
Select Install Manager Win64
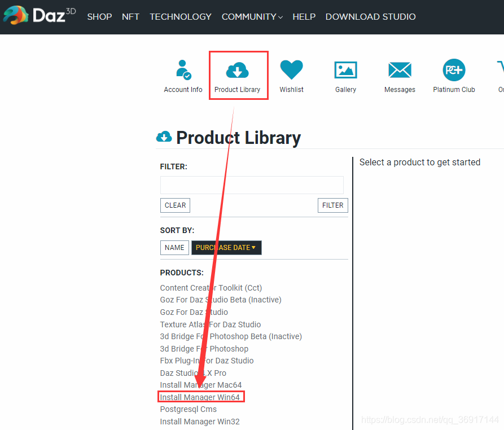pyautogui.click(x=200, y=397)
